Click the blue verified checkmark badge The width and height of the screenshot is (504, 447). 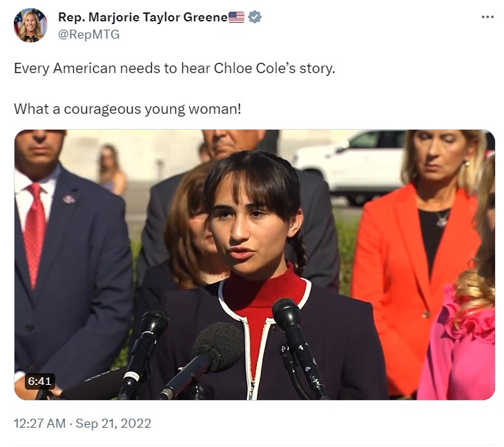click(x=254, y=17)
